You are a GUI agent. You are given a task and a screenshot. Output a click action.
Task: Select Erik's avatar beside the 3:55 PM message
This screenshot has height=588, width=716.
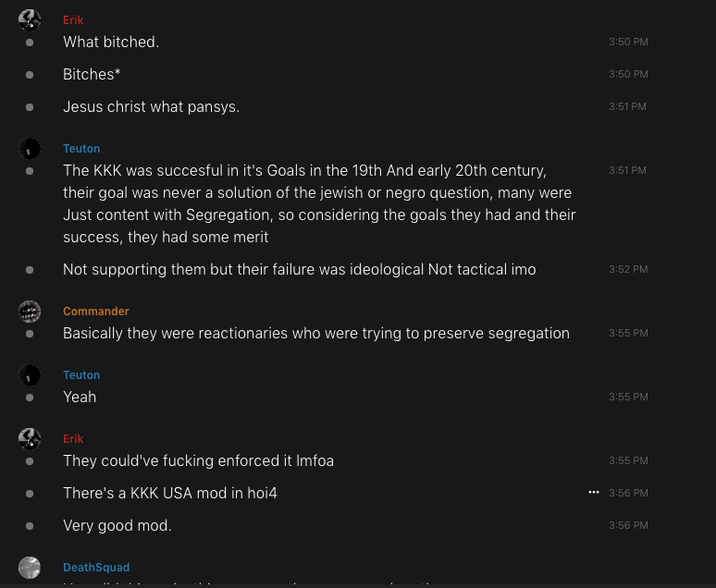(30, 438)
